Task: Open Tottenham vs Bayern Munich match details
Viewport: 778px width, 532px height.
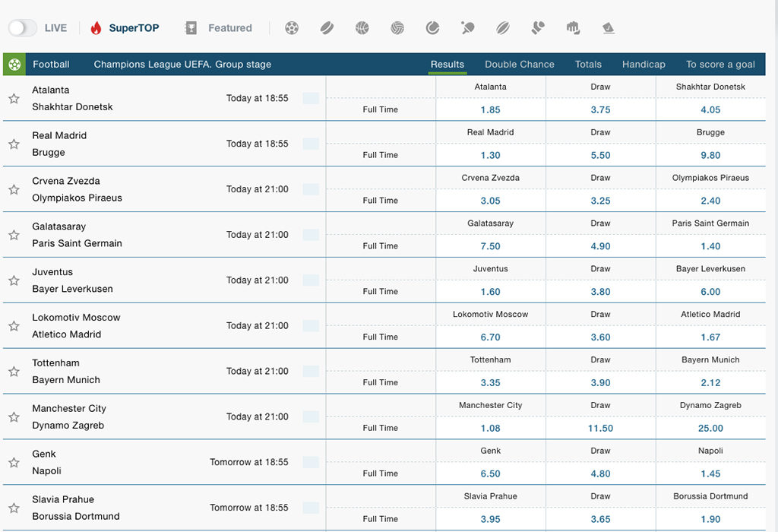Action: pyautogui.click(x=66, y=371)
